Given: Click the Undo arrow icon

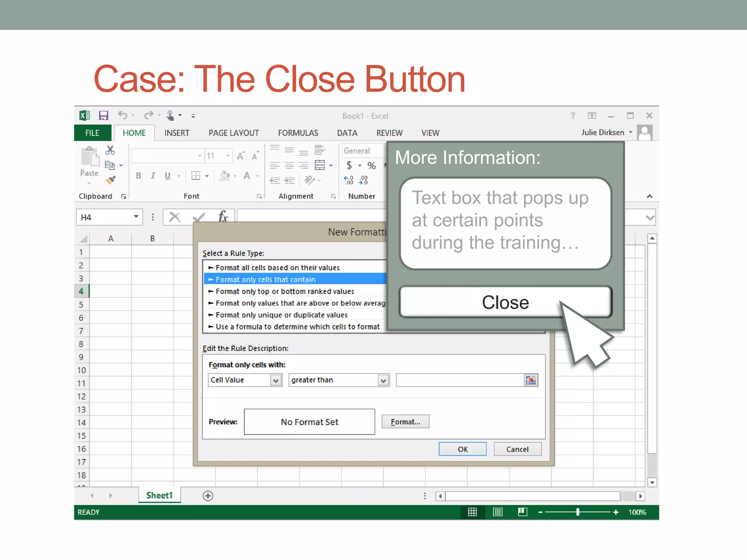Looking at the screenshot, I should click(123, 115).
